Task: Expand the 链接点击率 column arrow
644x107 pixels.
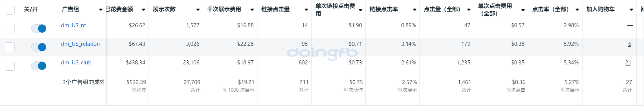Action: pos(415,10)
